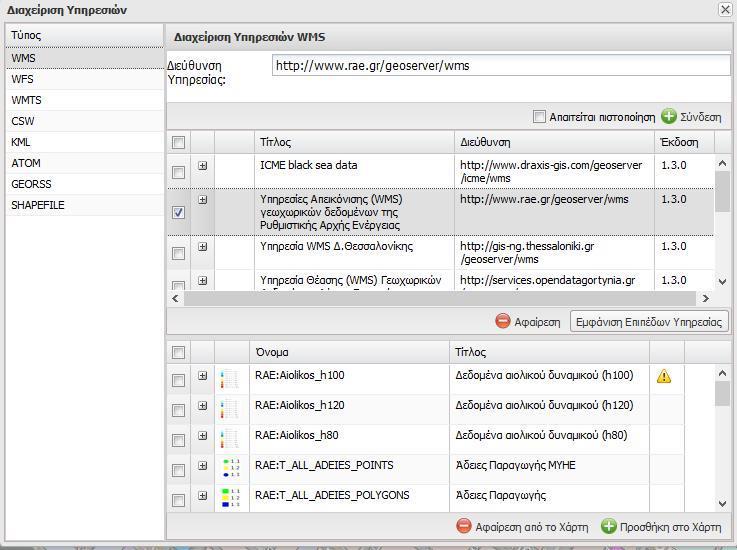The height and width of the screenshot is (550, 737).
Task: Open the legend icon of RAE:Aiolikos_h100
Action: coord(229,379)
